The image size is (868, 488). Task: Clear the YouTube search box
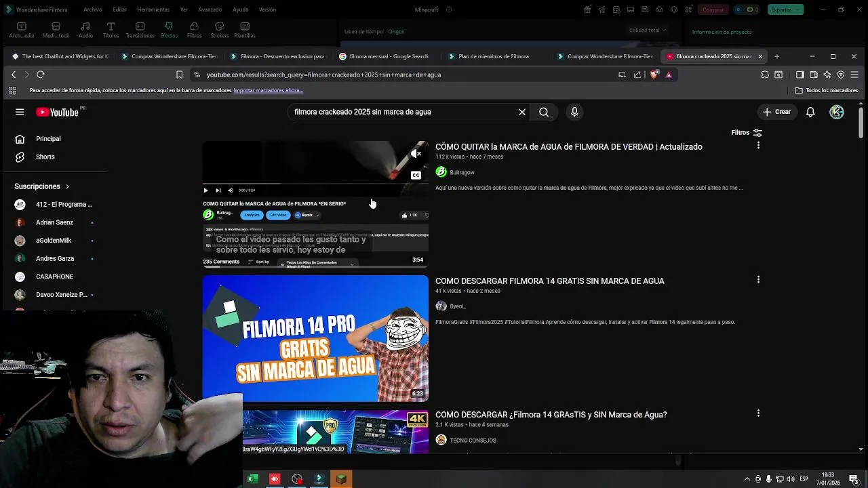[522, 112]
